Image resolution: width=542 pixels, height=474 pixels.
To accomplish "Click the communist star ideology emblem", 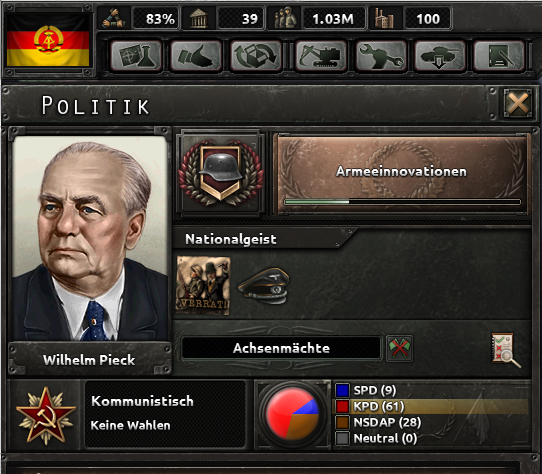I will point(45,416).
